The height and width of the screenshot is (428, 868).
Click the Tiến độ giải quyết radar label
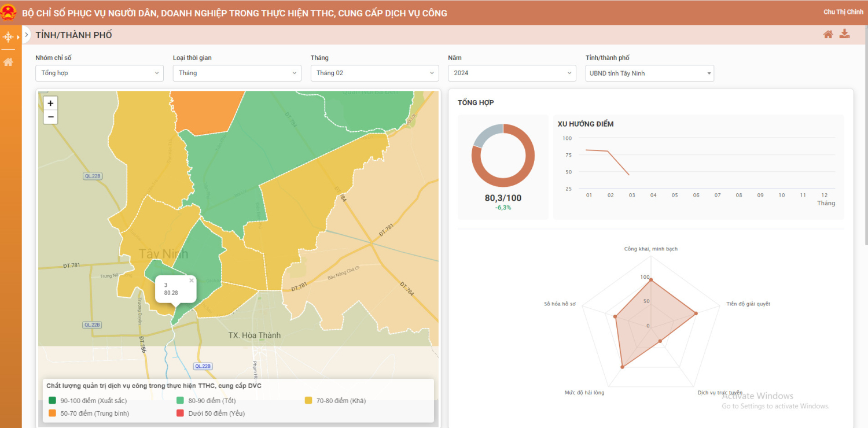coord(748,304)
